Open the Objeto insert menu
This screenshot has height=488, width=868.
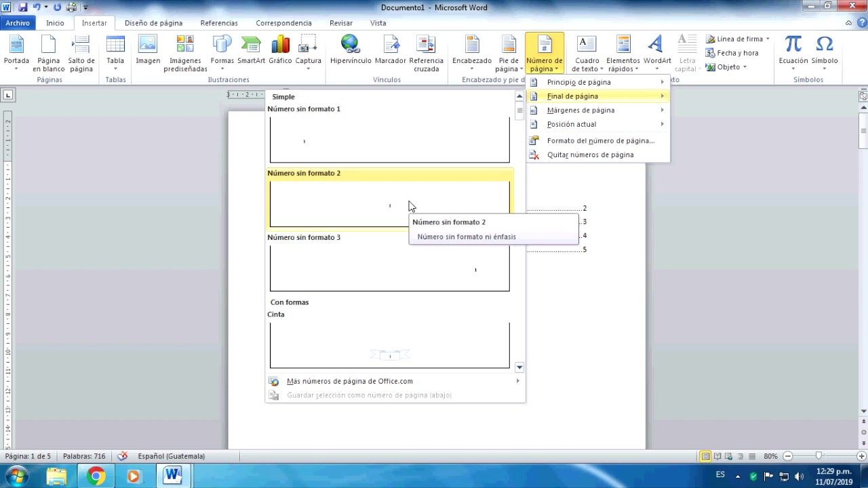click(726, 67)
